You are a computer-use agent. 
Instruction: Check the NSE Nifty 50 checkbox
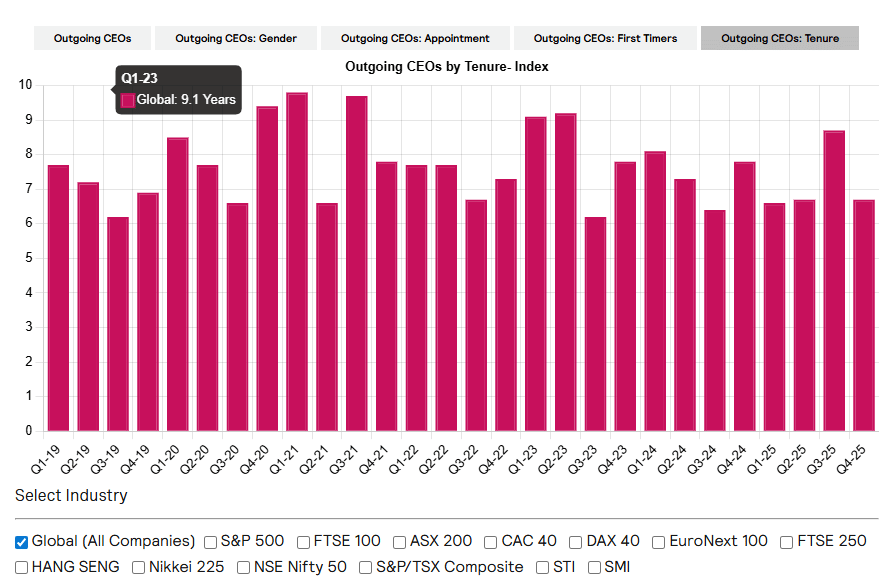(244, 568)
